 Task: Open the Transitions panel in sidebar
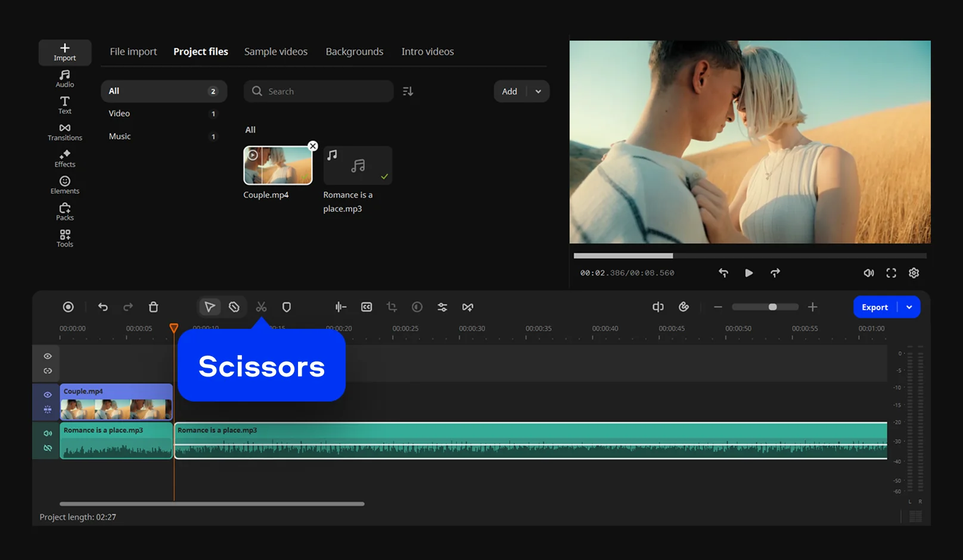pos(65,132)
